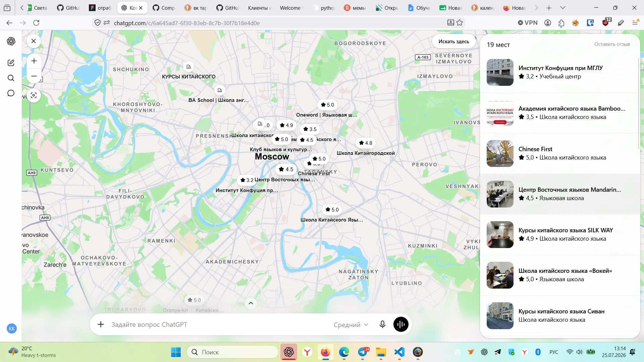Click the plus attach button in prompt box
The height and width of the screenshot is (362, 644).
[101, 324]
